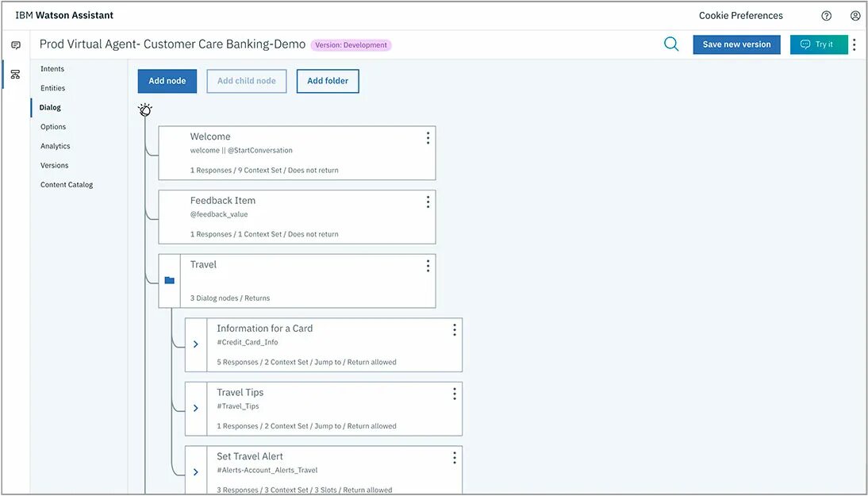
Task: Select the skills dialog-tree sidebar icon
Action: [x=16, y=74]
